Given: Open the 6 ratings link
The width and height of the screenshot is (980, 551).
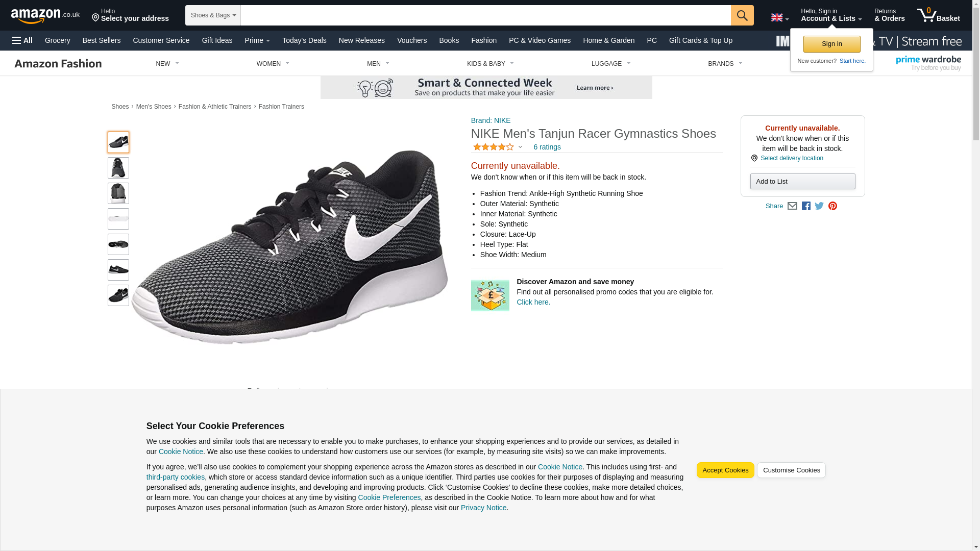Looking at the screenshot, I should point(547,147).
